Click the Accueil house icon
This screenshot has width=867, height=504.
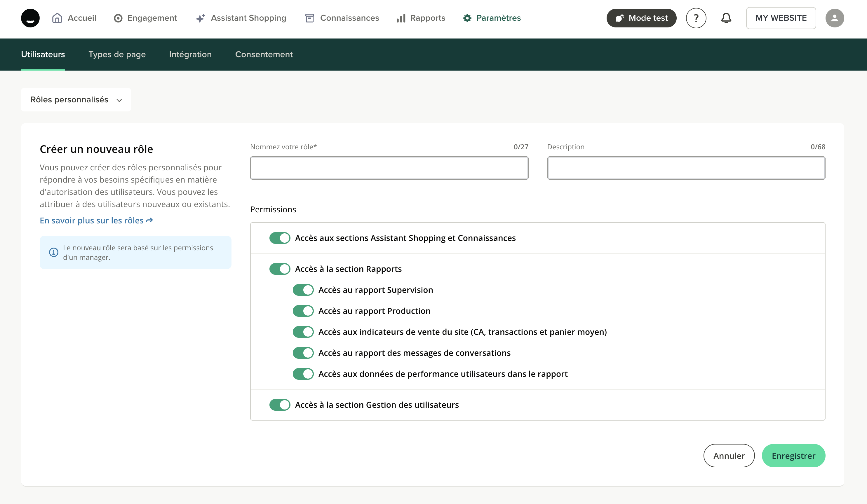tap(57, 18)
